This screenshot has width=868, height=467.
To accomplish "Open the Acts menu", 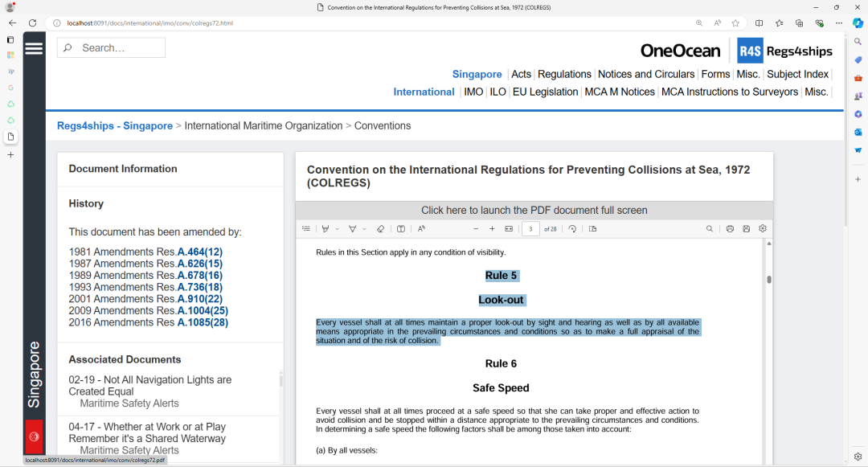I will pyautogui.click(x=521, y=74).
